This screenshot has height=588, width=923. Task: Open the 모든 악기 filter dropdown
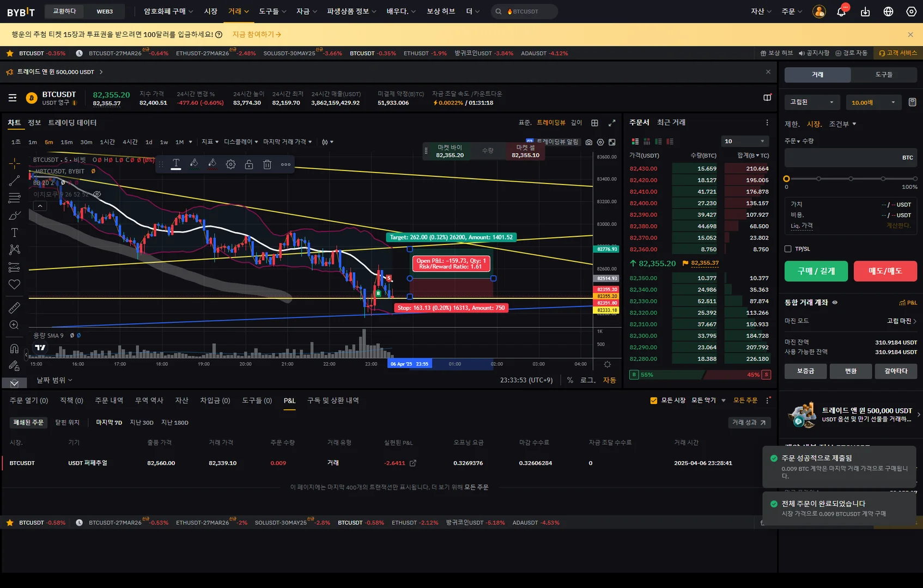708,401
